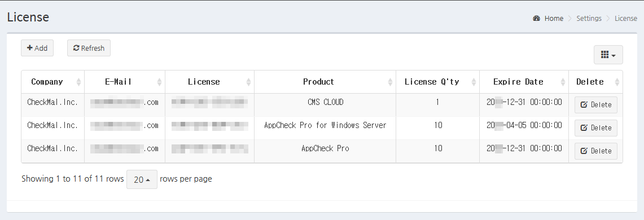Screen dimensions: 644x220
Task: Delete the CMS CLOUD license
Action: point(595,105)
